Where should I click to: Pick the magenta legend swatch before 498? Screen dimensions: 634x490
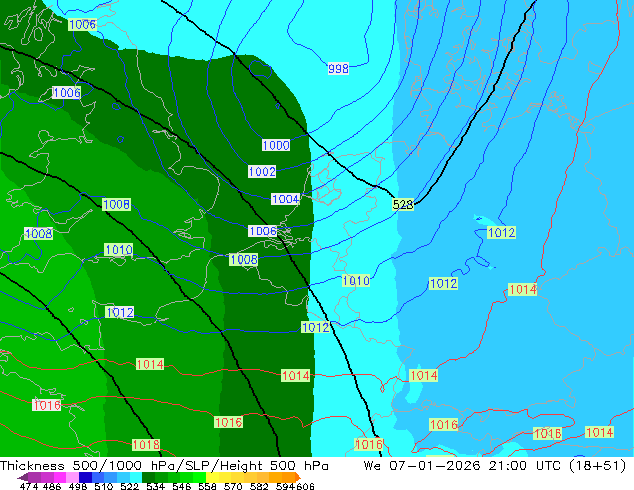59,477
